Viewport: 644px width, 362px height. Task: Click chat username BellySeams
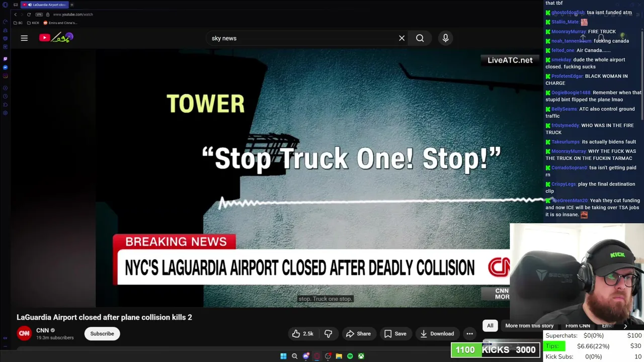(564, 109)
